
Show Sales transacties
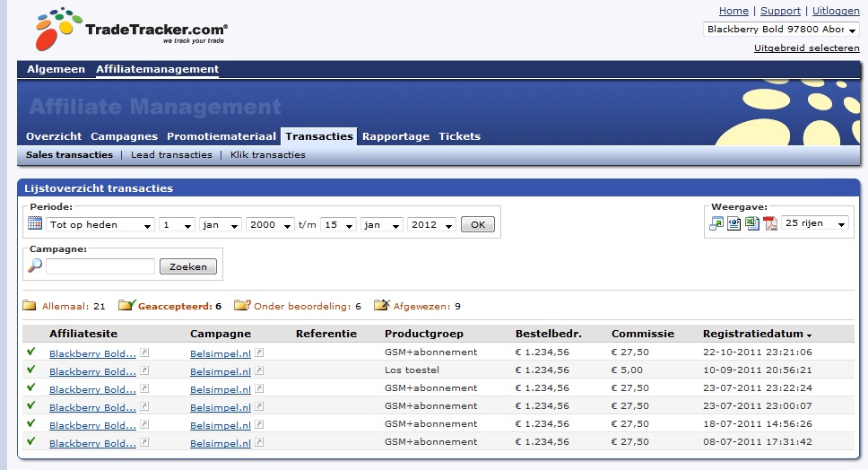pos(69,155)
